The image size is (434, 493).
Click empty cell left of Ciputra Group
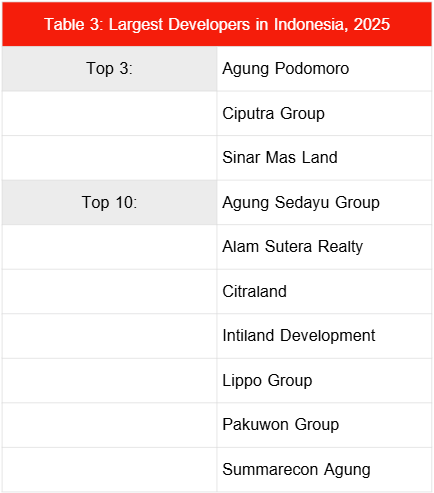click(x=110, y=113)
